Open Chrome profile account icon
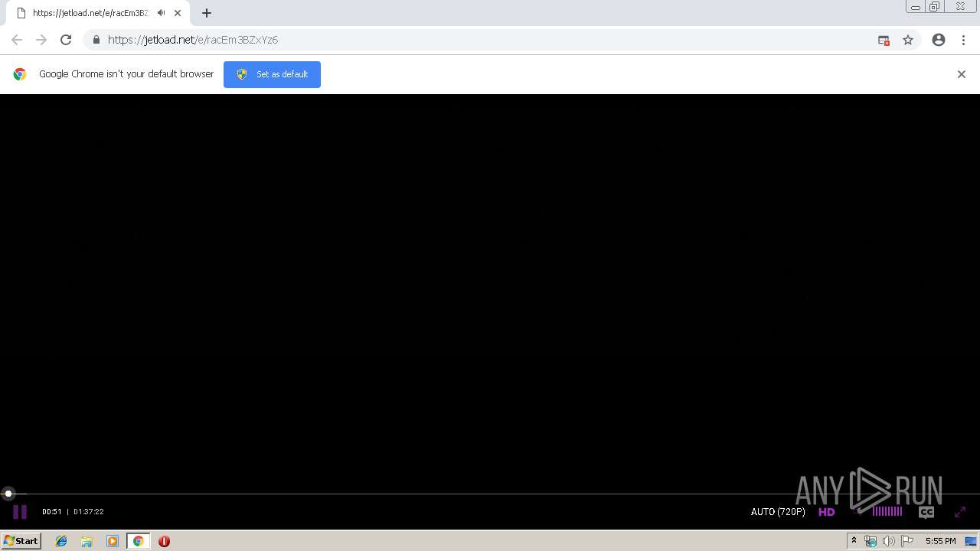This screenshot has width=980, height=551. tap(939, 40)
